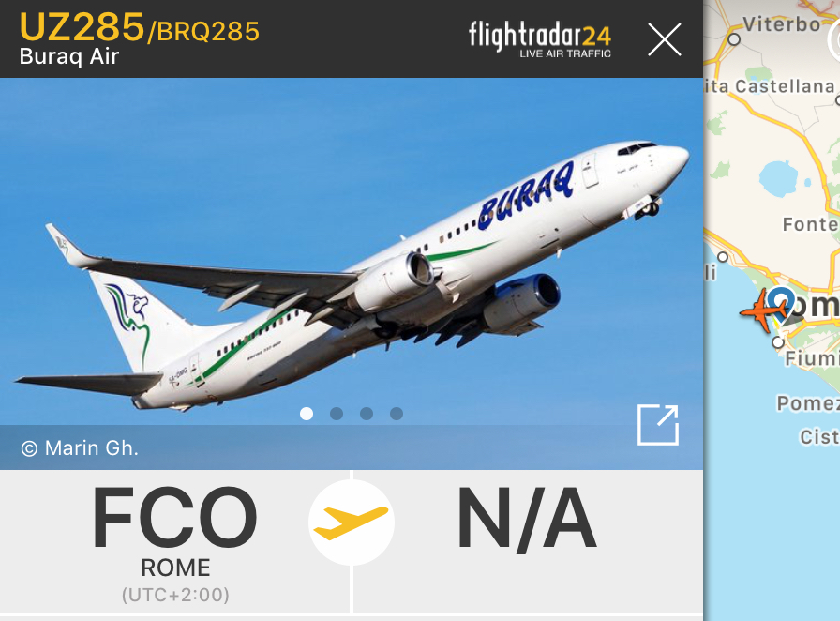
Task: Select the fourth photo indicator dot
Action: click(x=397, y=414)
